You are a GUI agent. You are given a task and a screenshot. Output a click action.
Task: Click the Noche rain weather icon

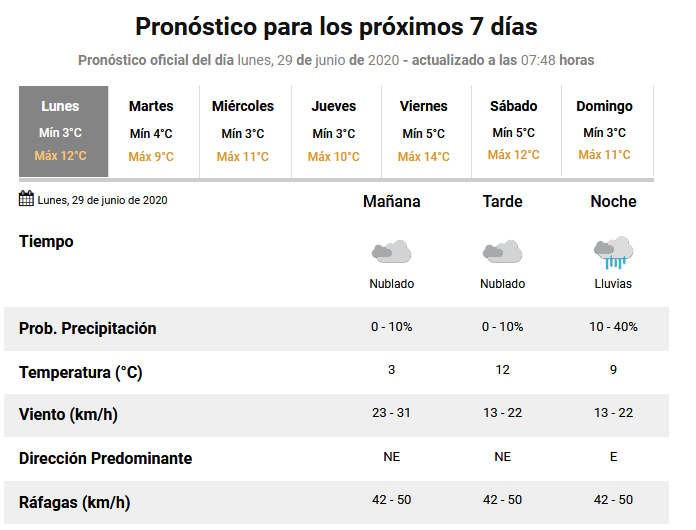coord(613,252)
